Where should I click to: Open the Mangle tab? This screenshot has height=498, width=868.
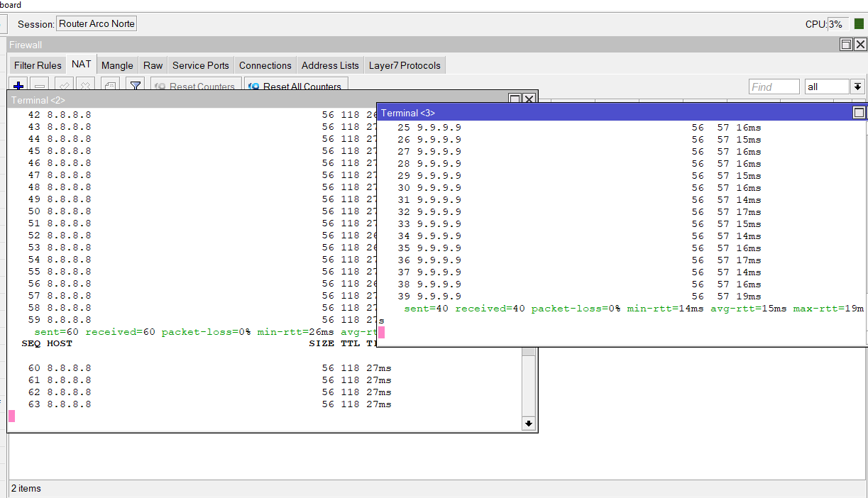117,65
